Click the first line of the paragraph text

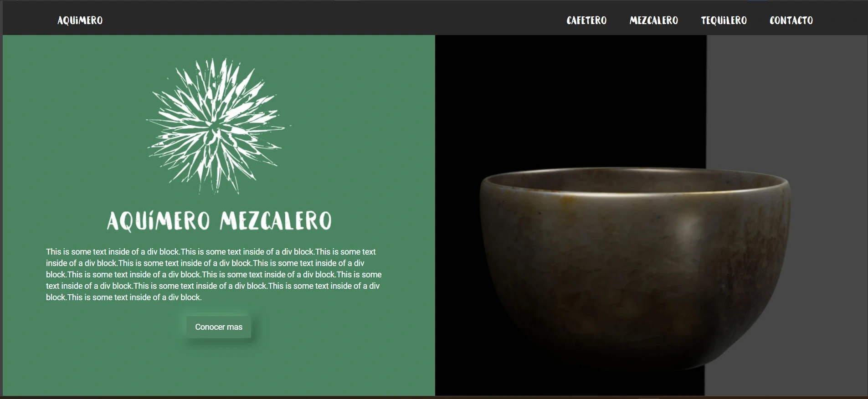click(x=211, y=252)
